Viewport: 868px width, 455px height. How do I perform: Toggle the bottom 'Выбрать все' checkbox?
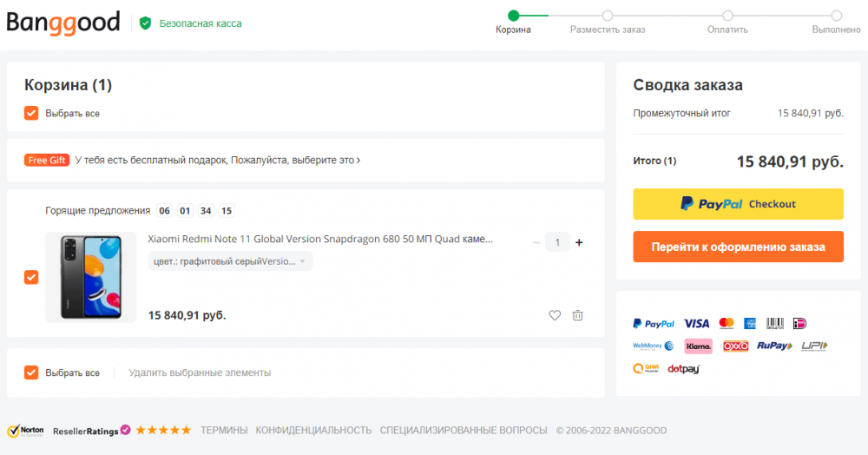click(31, 373)
